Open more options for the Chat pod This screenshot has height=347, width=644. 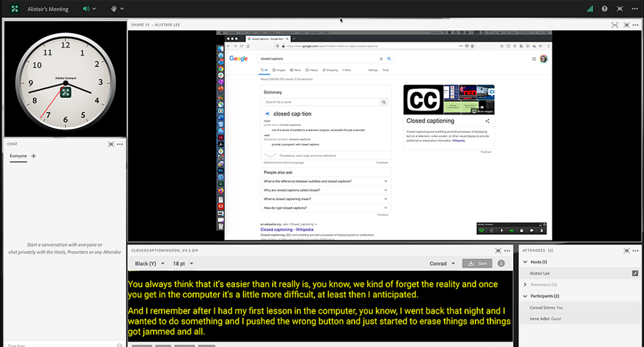pyautogui.click(x=120, y=144)
